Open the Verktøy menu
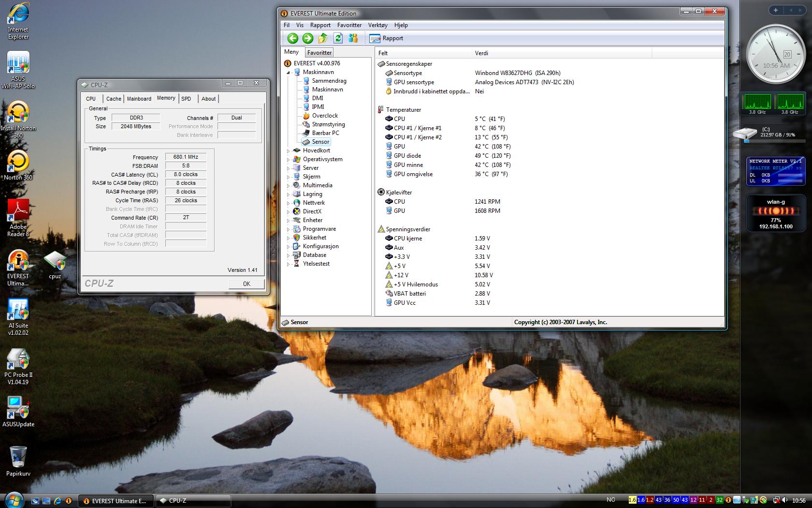This screenshot has height=508, width=812. 378,25
